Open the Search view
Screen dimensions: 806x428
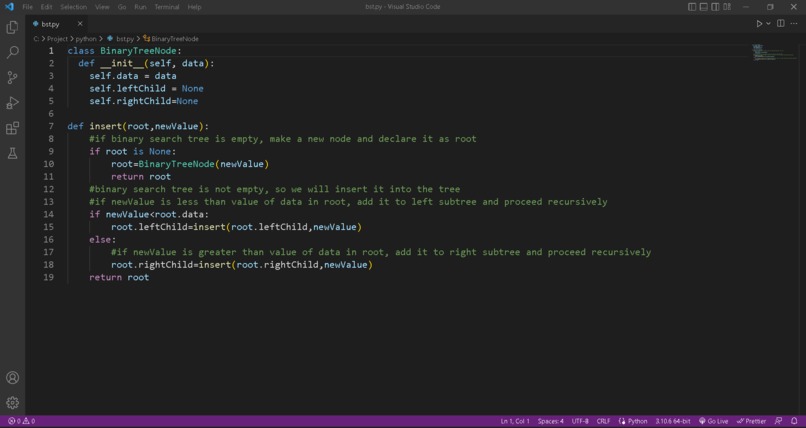coord(12,52)
